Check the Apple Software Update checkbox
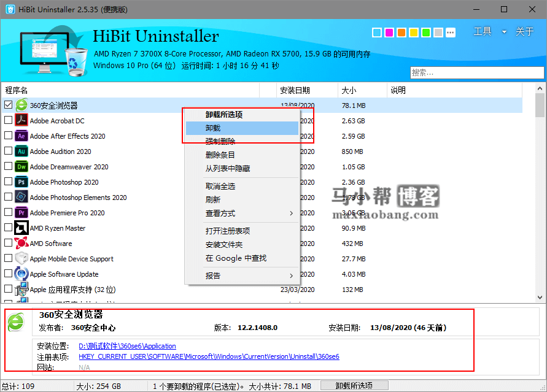This screenshot has height=392, width=547. 9,273
